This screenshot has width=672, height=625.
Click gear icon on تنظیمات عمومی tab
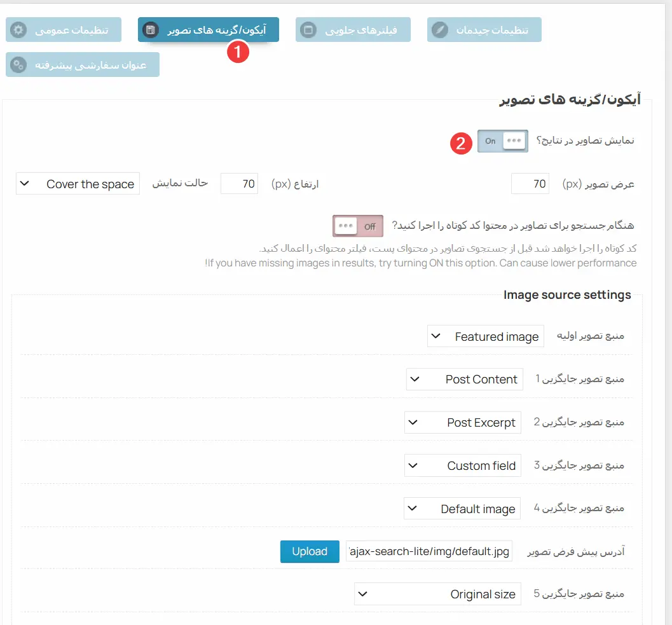(18, 30)
